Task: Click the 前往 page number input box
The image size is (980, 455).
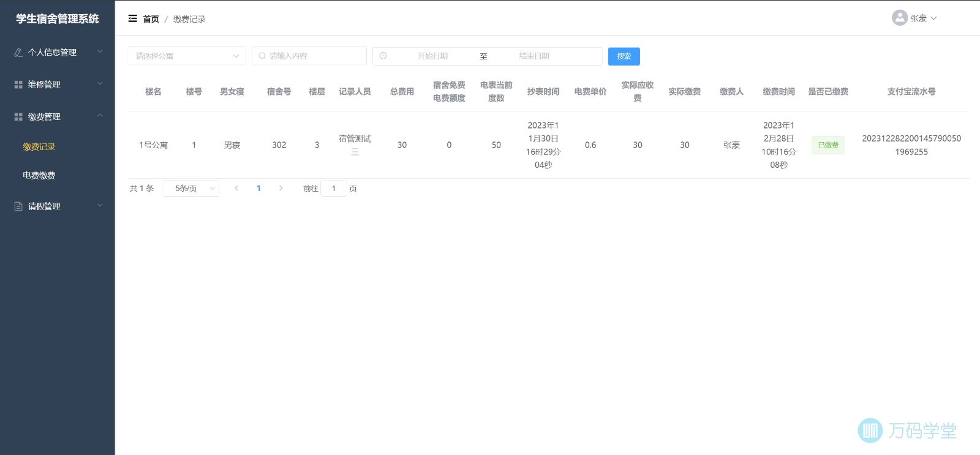Action: coord(334,188)
